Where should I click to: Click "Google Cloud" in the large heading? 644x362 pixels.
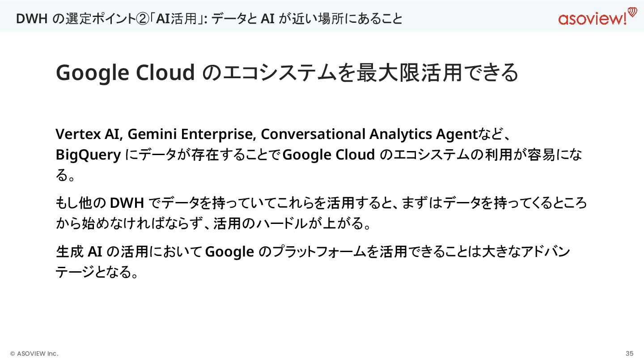(125, 72)
